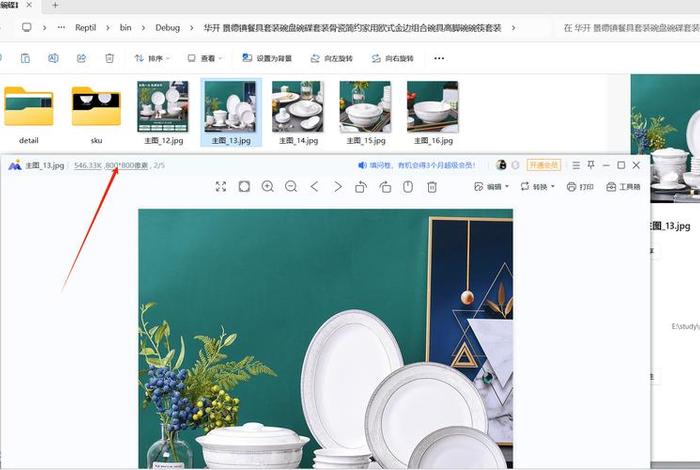Open the 查看 view dropdown
Image resolution: width=700 pixels, height=470 pixels.
[206, 59]
